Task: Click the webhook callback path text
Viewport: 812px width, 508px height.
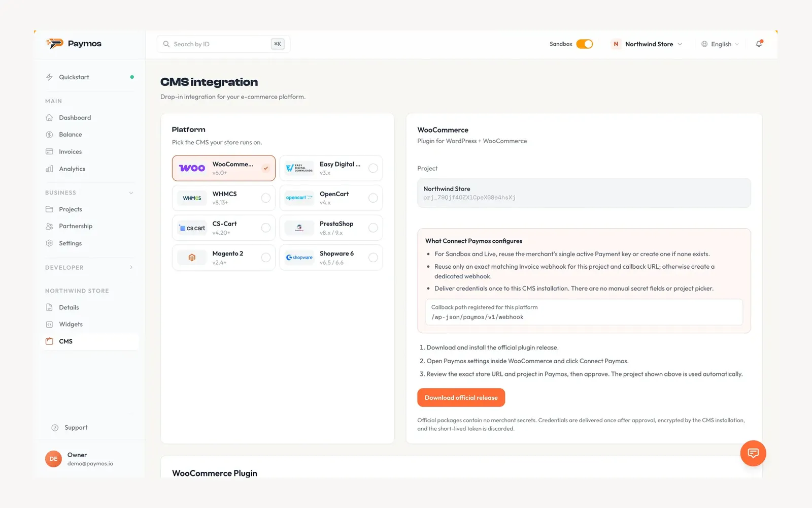Action: click(x=477, y=317)
